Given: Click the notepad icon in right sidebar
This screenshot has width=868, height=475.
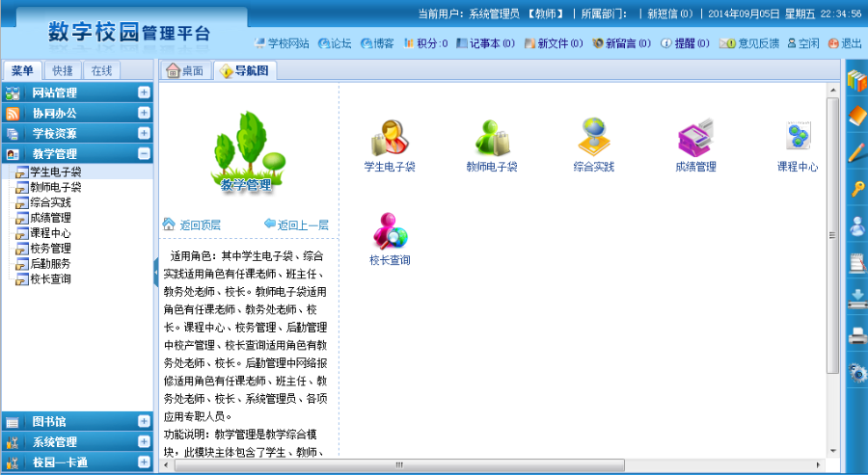Looking at the screenshot, I should pyautogui.click(x=857, y=263).
